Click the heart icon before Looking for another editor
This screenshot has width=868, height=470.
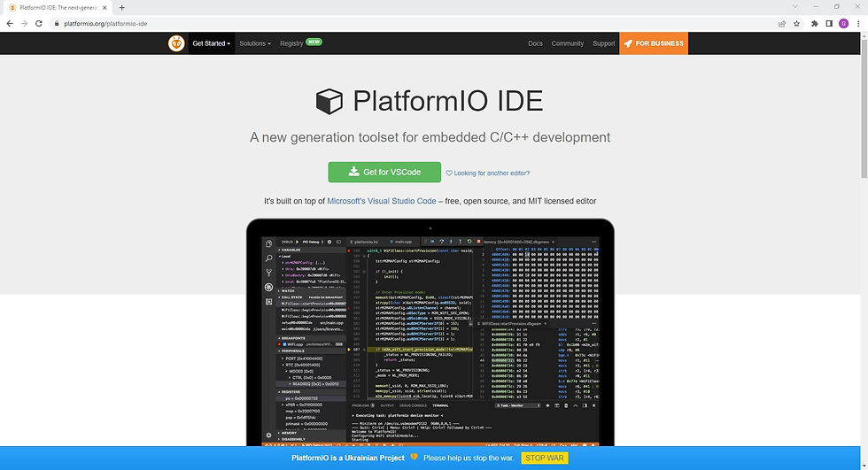click(449, 173)
